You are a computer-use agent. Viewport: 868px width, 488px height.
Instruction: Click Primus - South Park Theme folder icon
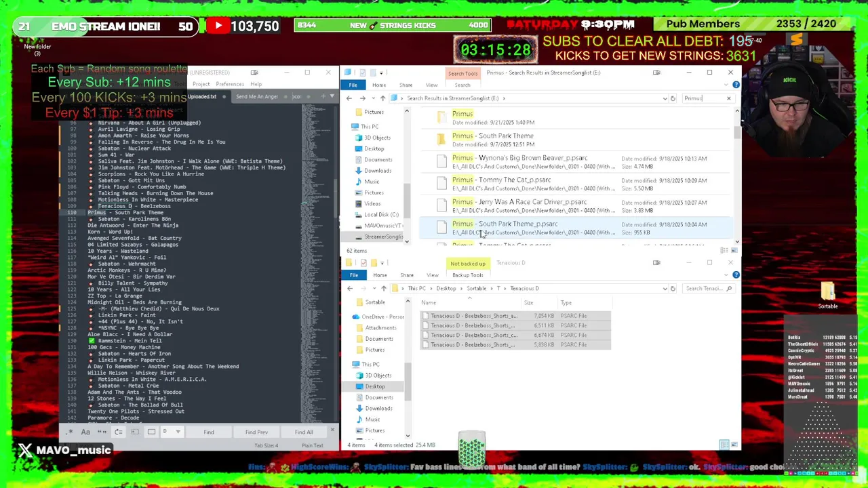[x=441, y=140]
